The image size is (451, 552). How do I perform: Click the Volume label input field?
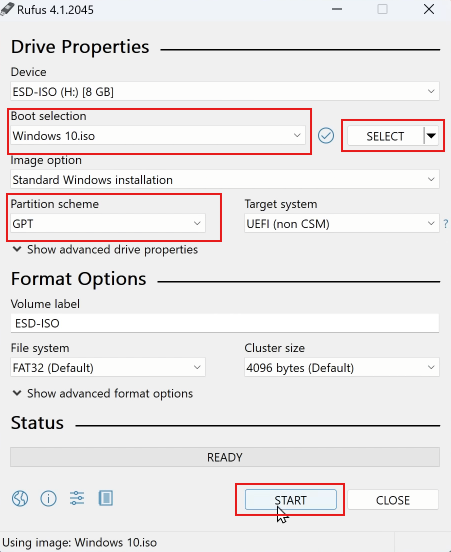[x=225, y=323]
